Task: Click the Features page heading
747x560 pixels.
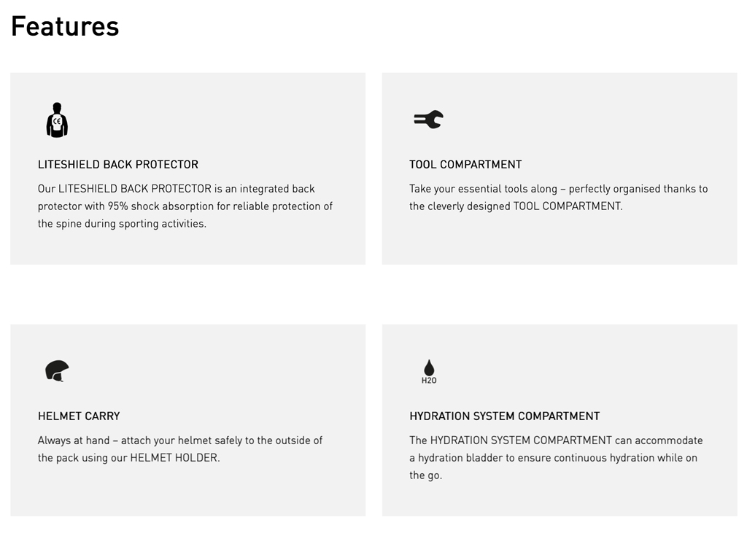Action: pos(65,26)
